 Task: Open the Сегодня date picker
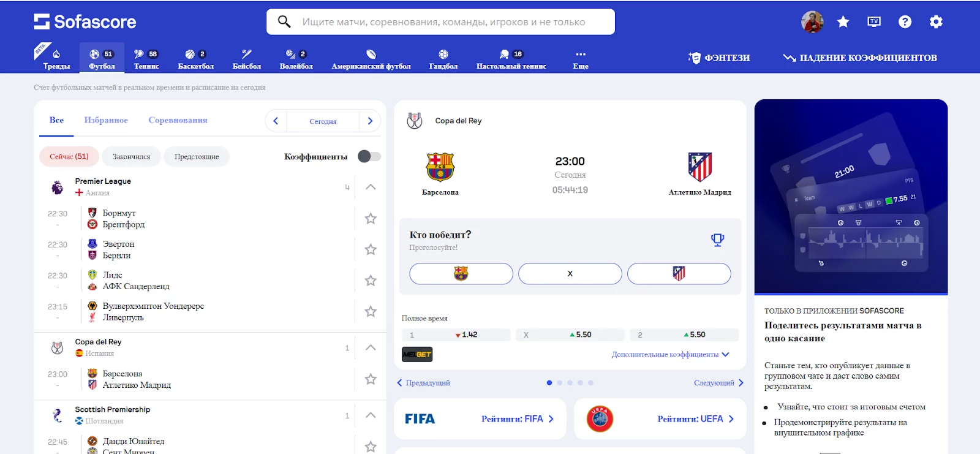pyautogui.click(x=323, y=121)
